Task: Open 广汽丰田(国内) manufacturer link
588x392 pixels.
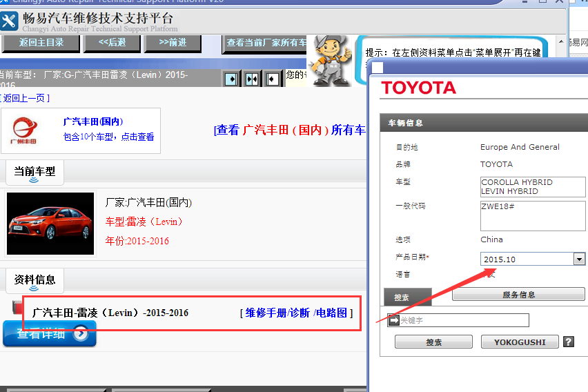Action: (x=93, y=121)
